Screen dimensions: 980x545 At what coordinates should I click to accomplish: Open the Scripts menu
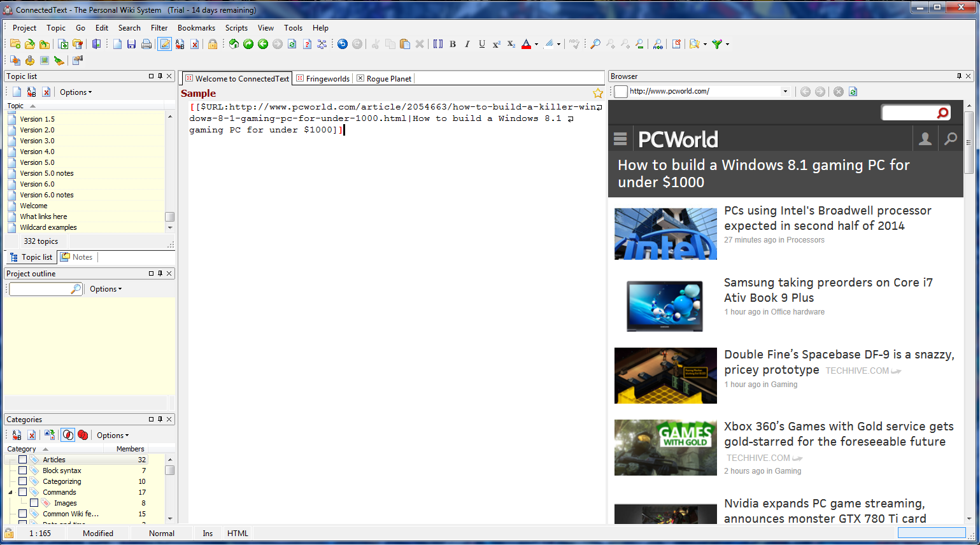tap(236, 28)
